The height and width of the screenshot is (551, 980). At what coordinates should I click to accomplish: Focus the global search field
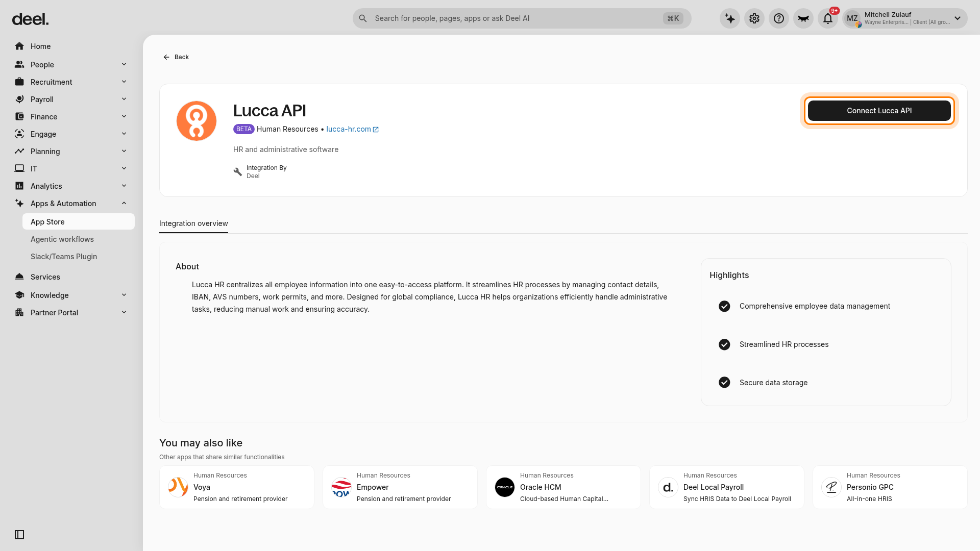[522, 18]
